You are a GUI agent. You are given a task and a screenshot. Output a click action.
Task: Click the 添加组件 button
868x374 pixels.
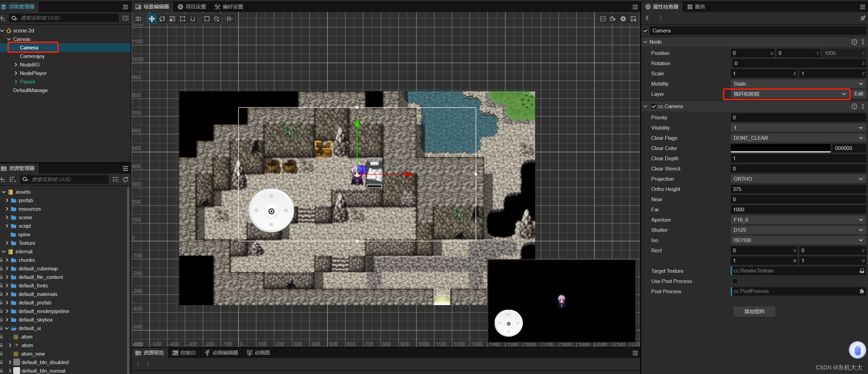754,312
